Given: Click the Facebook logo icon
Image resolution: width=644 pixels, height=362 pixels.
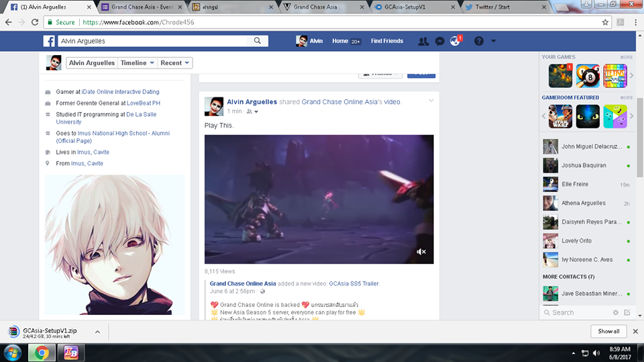Looking at the screenshot, I should 49,41.
